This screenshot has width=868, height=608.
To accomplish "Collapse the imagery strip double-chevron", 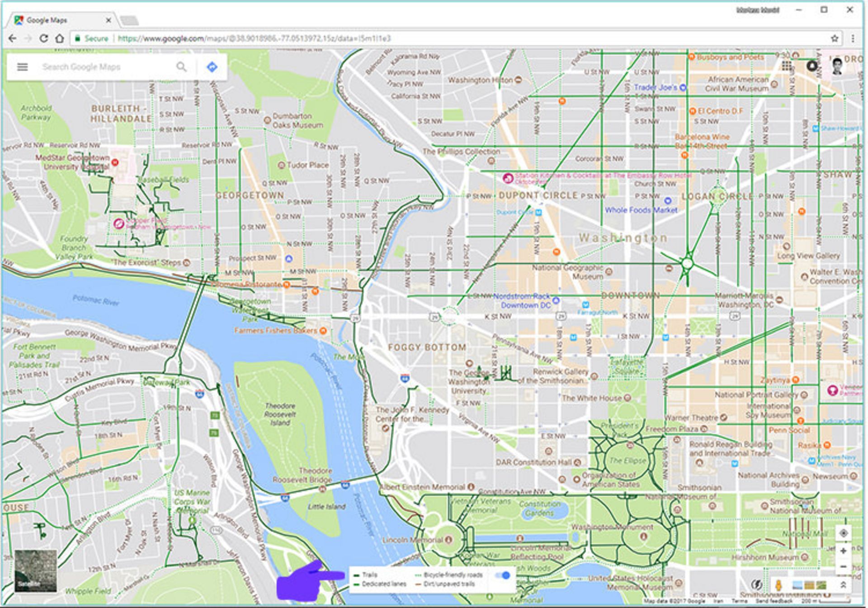I will [843, 585].
